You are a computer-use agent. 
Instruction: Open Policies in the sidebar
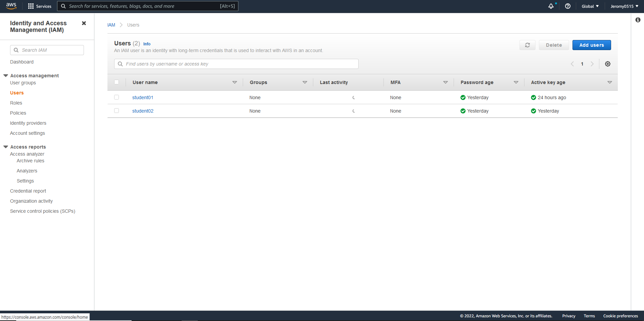point(18,113)
